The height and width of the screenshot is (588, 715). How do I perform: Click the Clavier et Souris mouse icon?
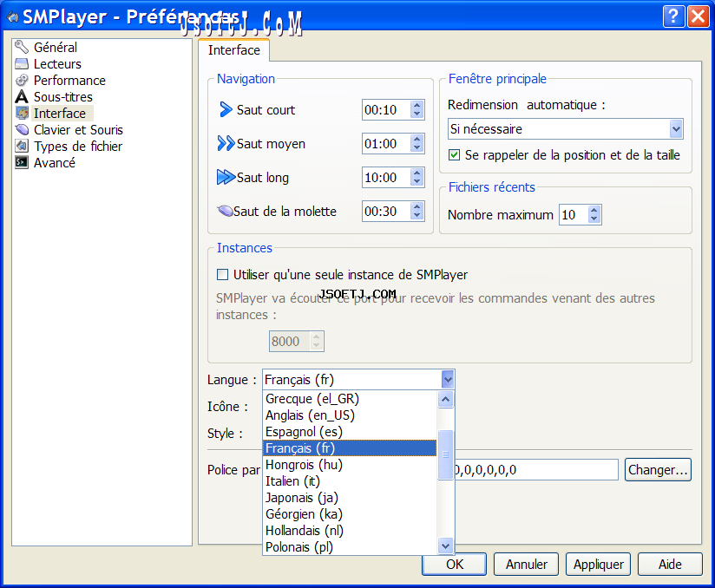(x=22, y=129)
